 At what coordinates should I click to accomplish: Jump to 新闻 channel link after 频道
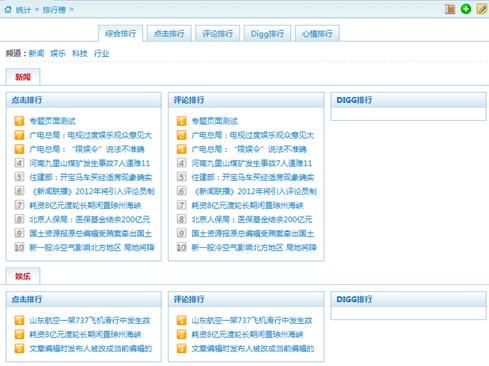[36, 53]
